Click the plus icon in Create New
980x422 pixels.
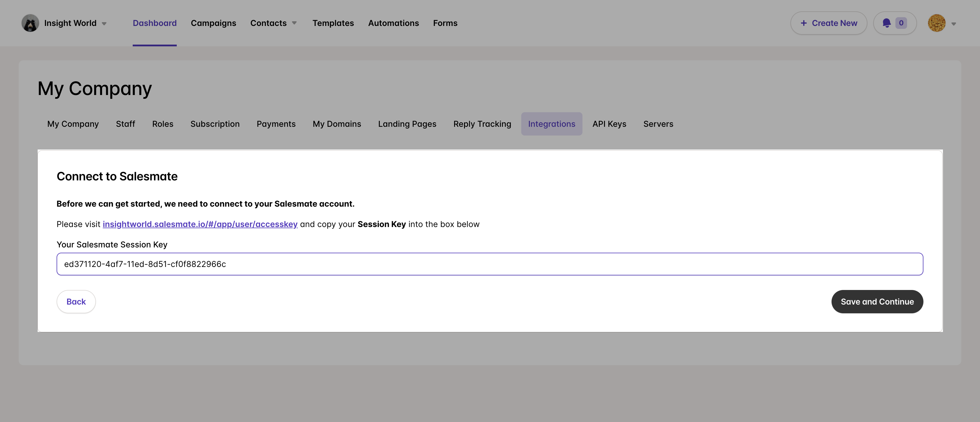tap(804, 23)
